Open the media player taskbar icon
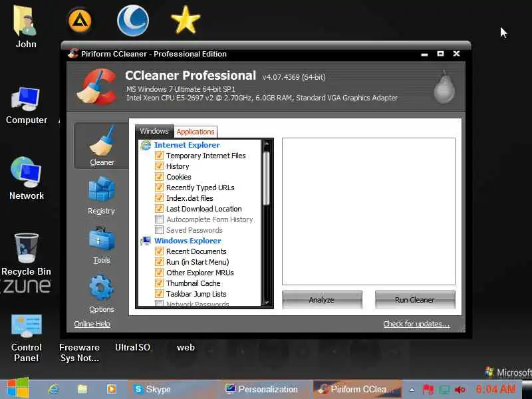532x399 pixels. coord(111,389)
